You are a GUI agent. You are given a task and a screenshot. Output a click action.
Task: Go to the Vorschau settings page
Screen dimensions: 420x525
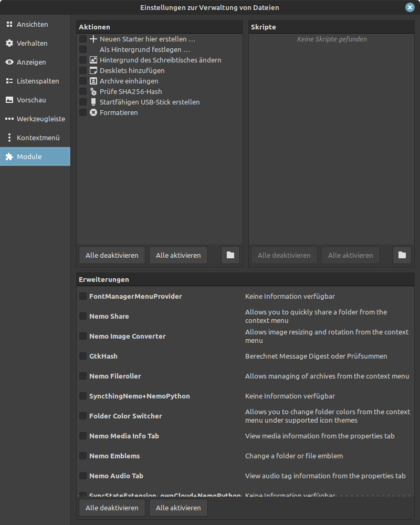click(x=35, y=100)
